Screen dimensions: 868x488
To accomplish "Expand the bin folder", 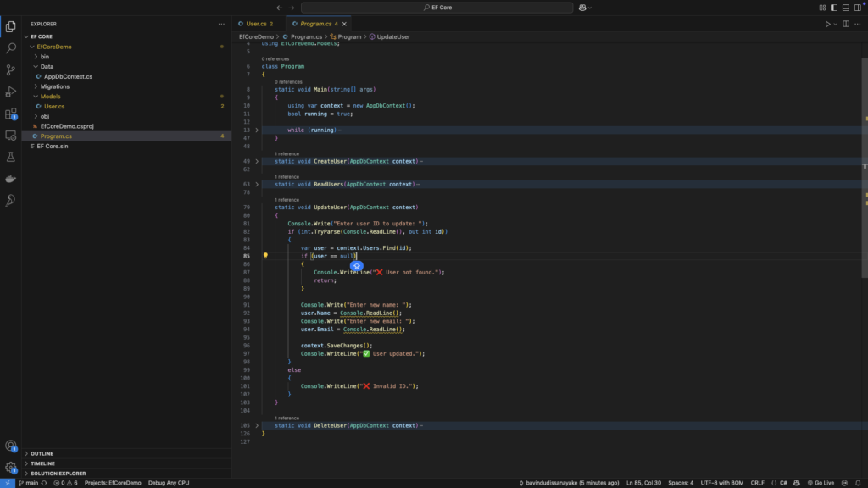I will (36, 57).
